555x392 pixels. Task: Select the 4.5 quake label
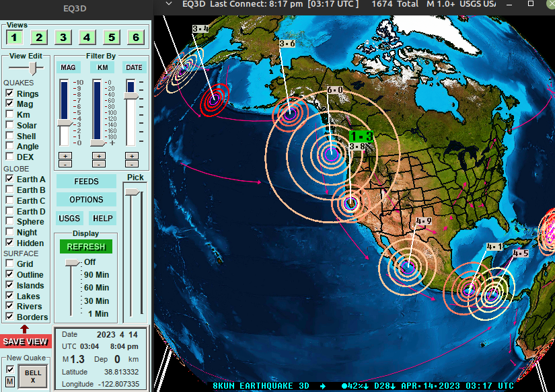coord(521,253)
